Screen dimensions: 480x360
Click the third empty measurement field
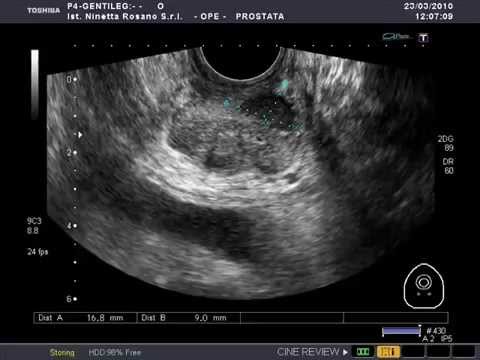pos(292,318)
